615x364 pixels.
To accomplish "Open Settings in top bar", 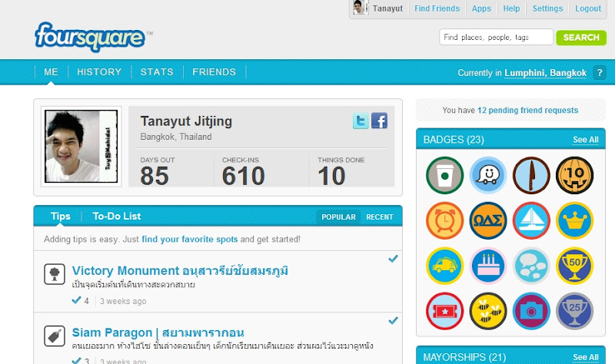I will (547, 8).
